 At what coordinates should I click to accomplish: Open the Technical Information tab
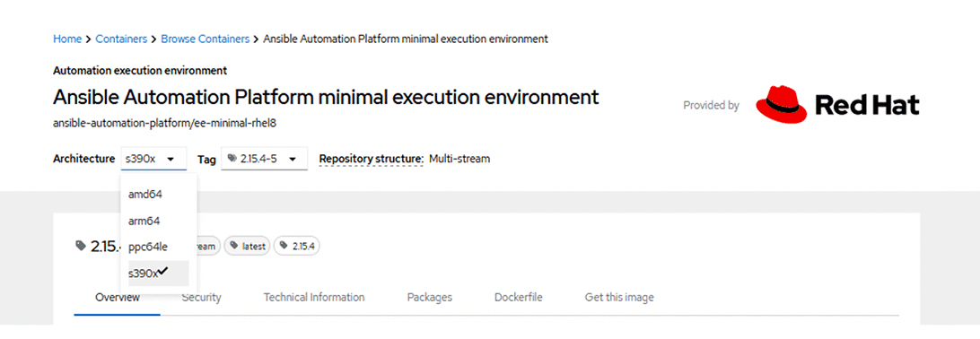point(314,297)
